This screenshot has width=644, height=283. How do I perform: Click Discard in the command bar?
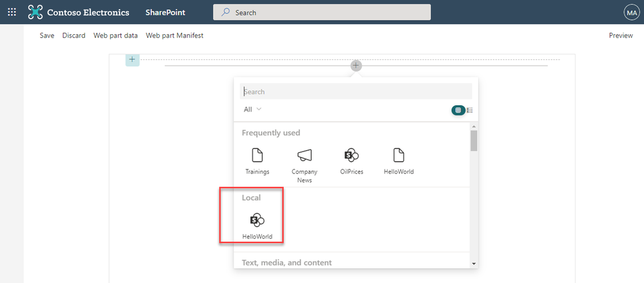point(74,35)
